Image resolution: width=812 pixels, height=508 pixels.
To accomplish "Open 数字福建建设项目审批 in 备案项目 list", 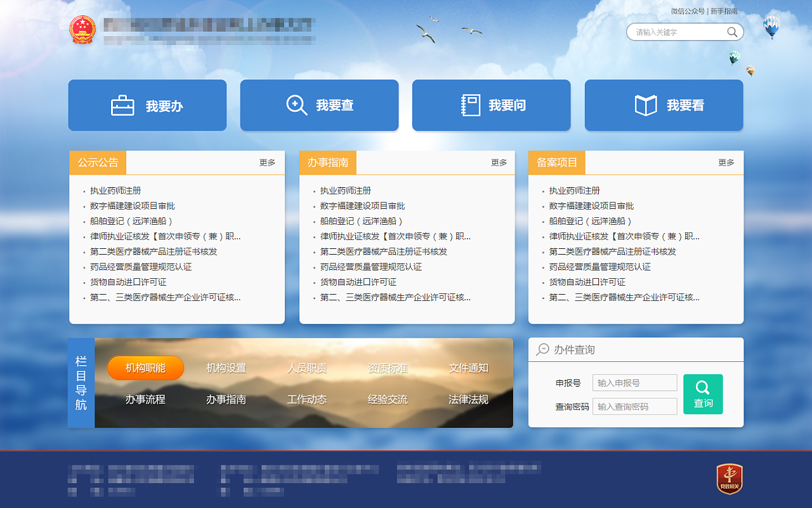I will coord(592,206).
